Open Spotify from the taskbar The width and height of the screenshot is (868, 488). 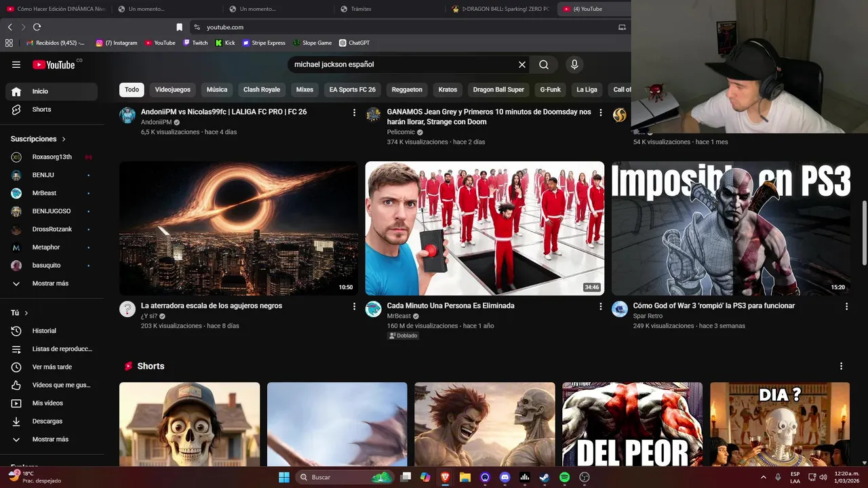pyautogui.click(x=564, y=477)
